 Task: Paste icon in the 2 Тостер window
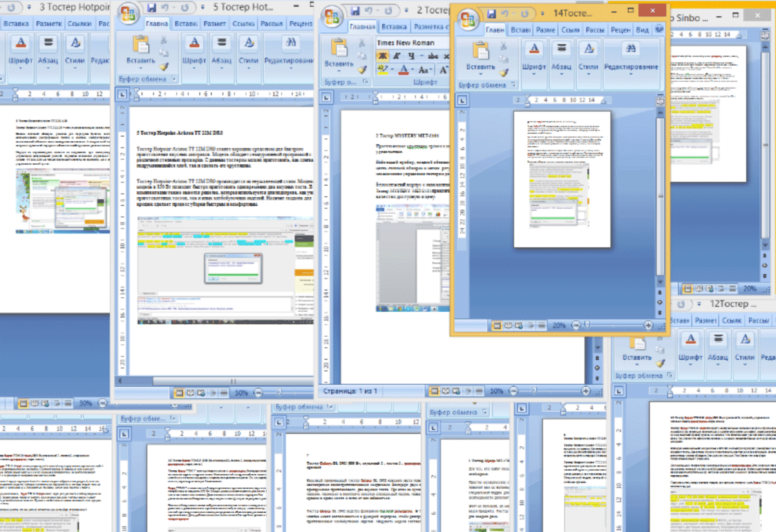pyautogui.click(x=339, y=47)
